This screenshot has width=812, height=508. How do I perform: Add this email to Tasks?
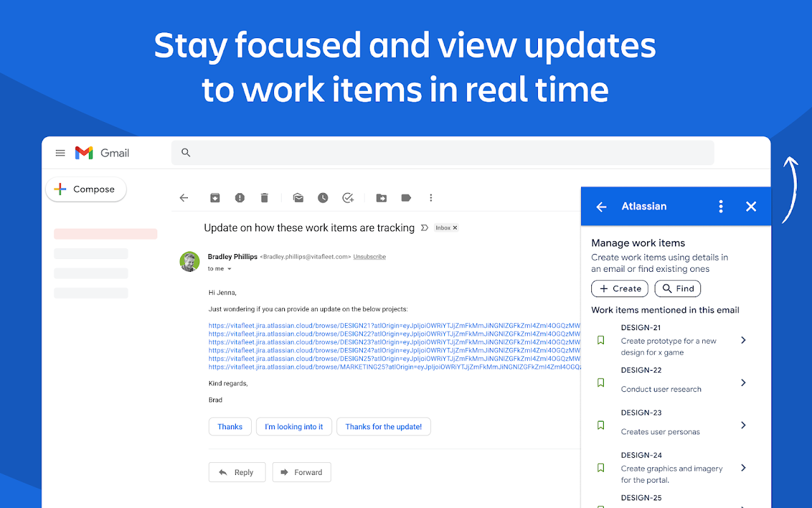(x=348, y=198)
